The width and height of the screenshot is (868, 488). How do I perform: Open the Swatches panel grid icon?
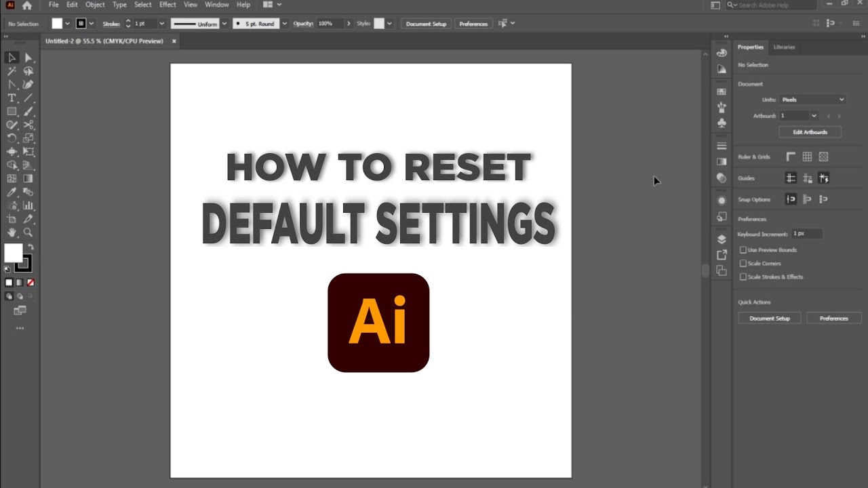pyautogui.click(x=722, y=91)
